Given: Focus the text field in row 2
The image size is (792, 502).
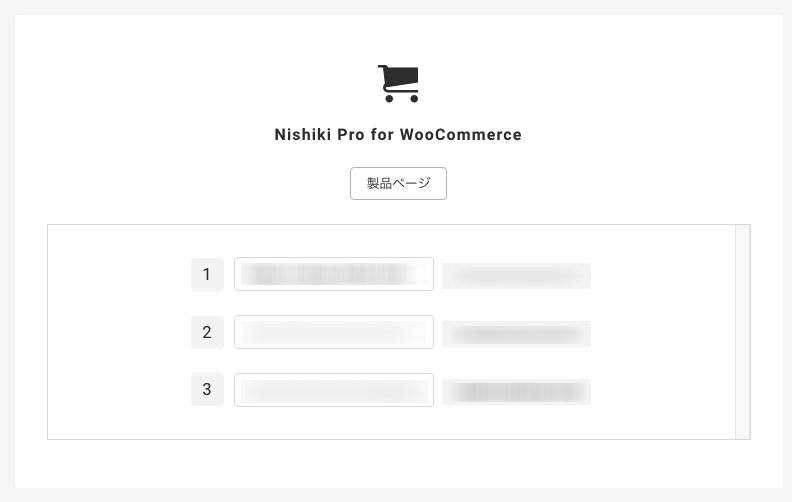Looking at the screenshot, I should click(x=334, y=332).
